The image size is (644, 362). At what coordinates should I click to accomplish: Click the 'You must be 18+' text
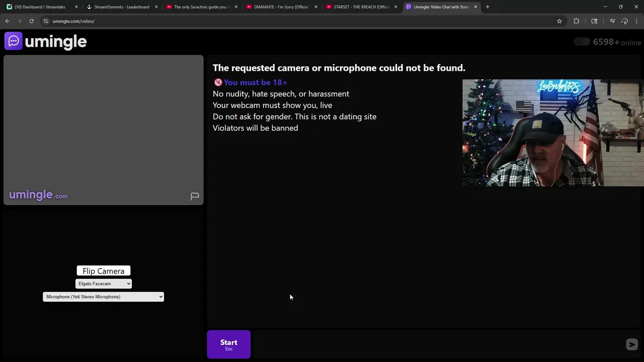point(256,82)
